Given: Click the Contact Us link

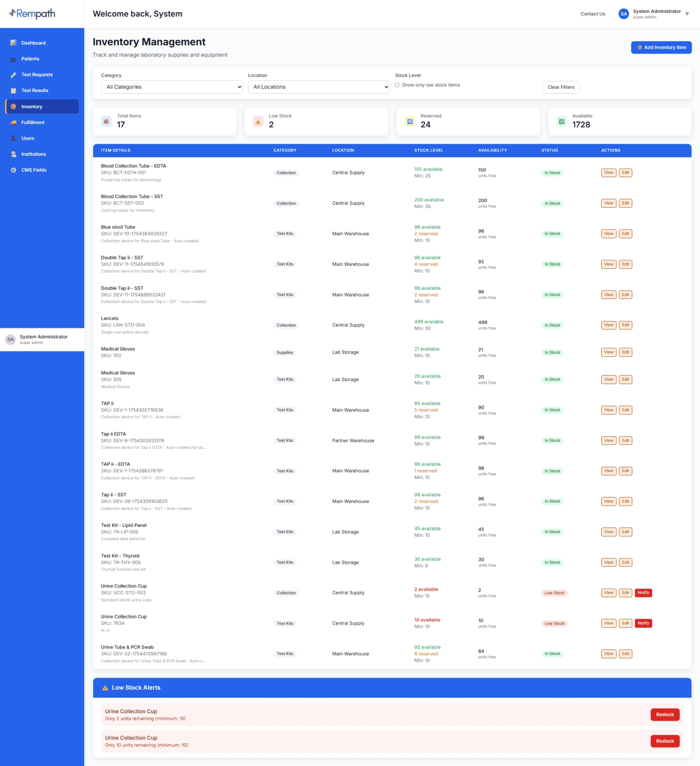Looking at the screenshot, I should (x=592, y=14).
